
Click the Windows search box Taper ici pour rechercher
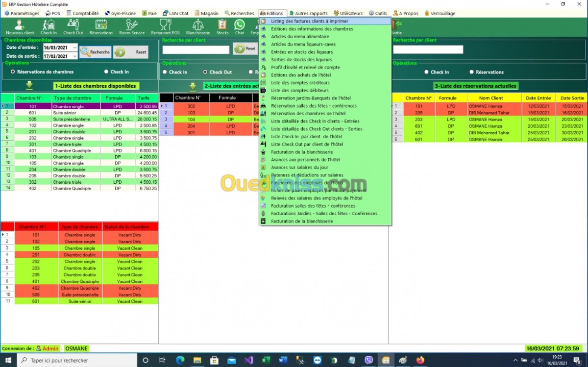pyautogui.click(x=77, y=360)
